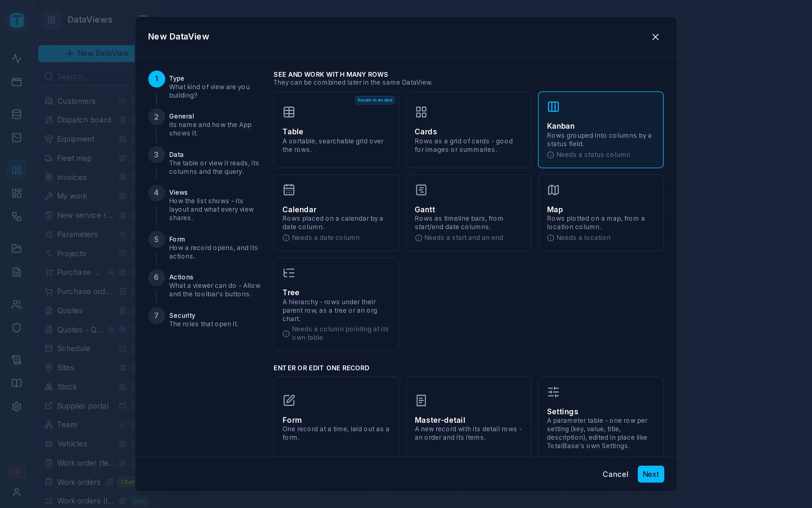Open the users icon in left rail
The image size is (812, 508).
click(x=16, y=305)
